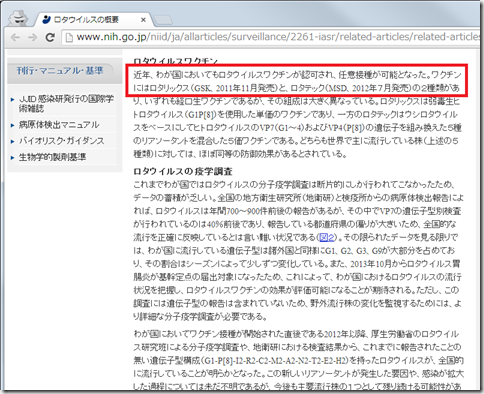Click the ロタウイルスの疫学調査 heading
Screen dimensions: 484x394
pos(183,171)
